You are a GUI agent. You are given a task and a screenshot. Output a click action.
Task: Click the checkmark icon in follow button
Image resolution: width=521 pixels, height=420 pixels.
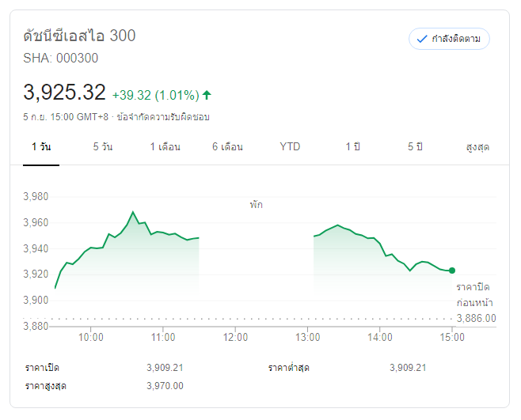pyautogui.click(x=421, y=39)
